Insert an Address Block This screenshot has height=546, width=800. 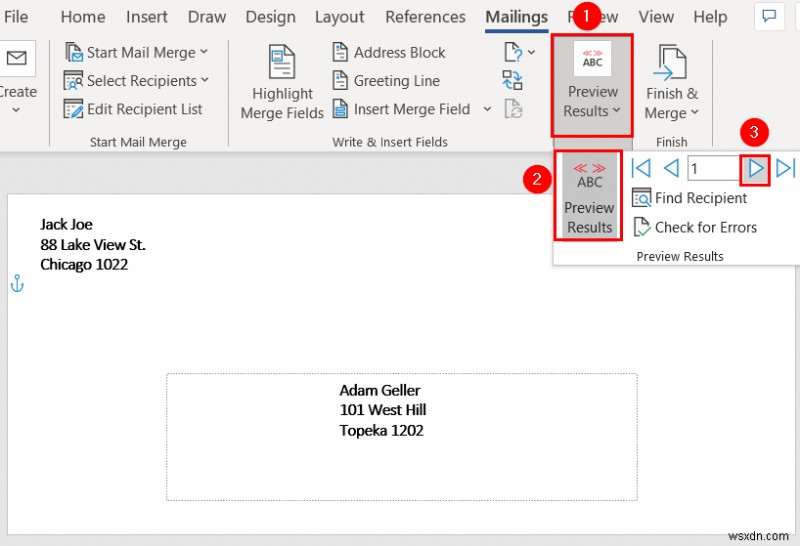pyautogui.click(x=389, y=53)
